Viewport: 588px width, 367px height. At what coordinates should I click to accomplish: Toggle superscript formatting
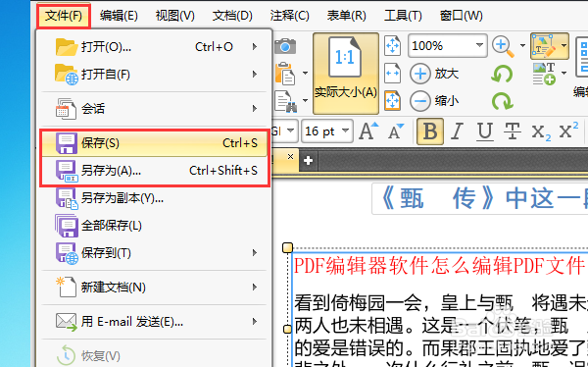[x=568, y=131]
